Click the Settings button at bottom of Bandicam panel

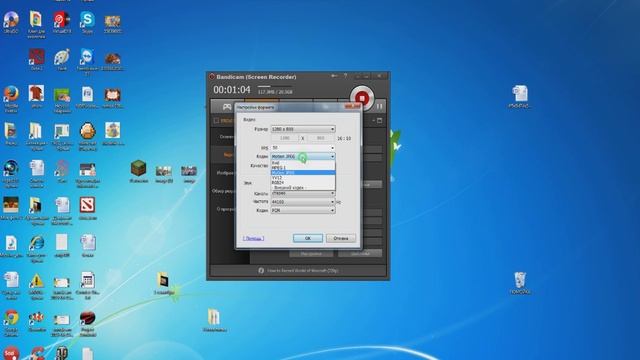point(311,254)
